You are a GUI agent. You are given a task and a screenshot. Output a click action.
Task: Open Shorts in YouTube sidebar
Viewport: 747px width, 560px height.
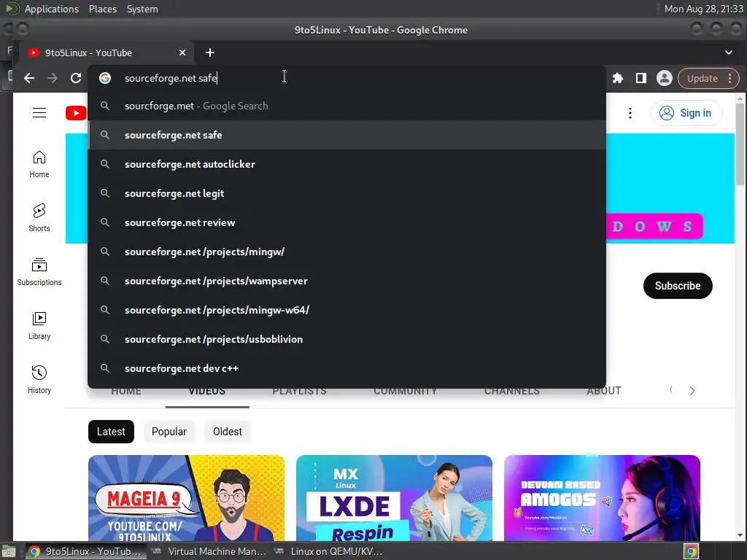(39, 218)
